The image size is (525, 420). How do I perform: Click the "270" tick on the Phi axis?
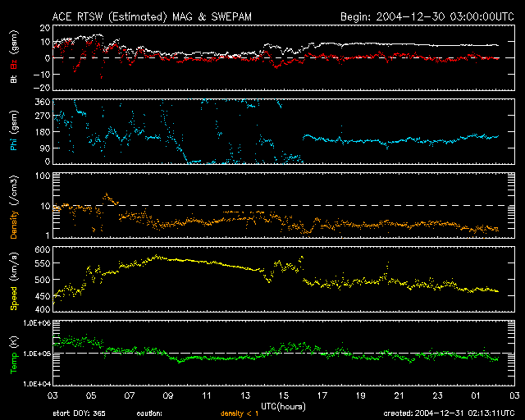(43, 116)
